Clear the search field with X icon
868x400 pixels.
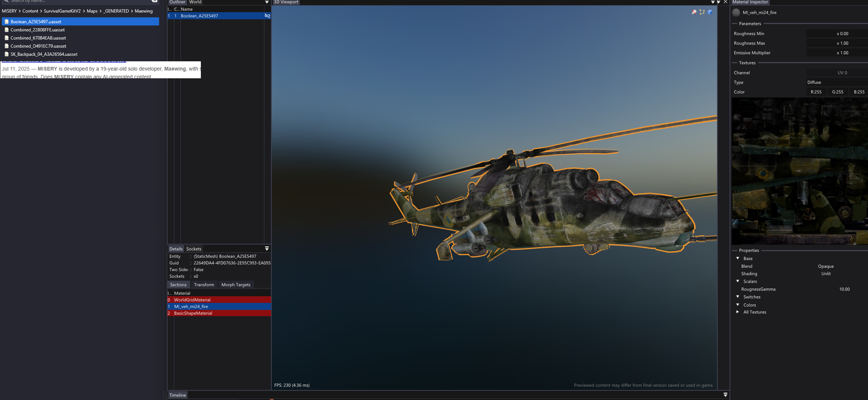pyautogui.click(x=154, y=1)
